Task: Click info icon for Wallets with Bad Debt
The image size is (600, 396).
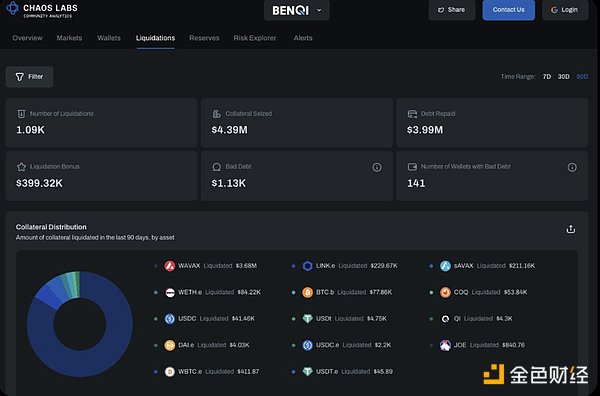Action: click(572, 167)
